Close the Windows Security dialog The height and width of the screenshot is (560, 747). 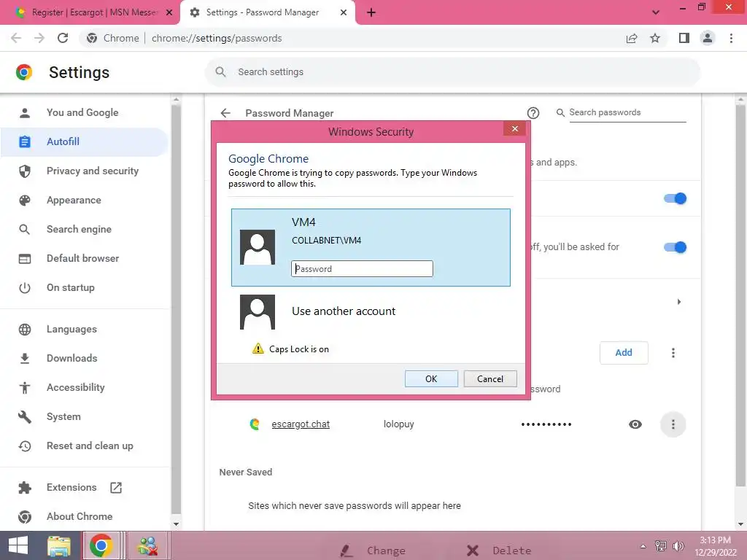[514, 128]
